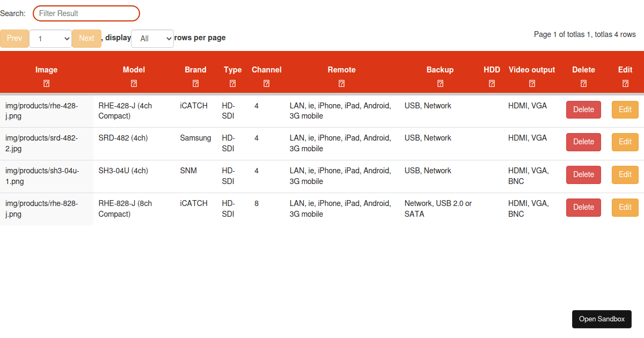Focus the Filter Result search field
This screenshot has height=338, width=644.
pyautogui.click(x=86, y=13)
